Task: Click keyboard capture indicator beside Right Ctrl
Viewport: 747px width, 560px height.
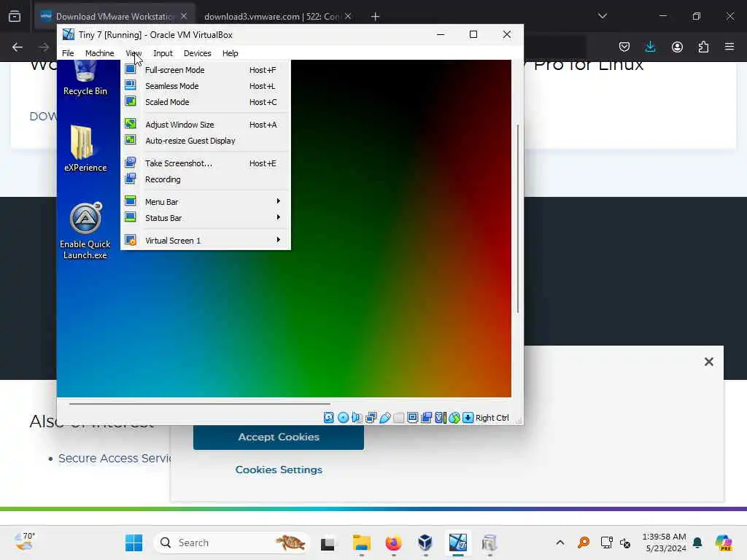Action: click(468, 418)
